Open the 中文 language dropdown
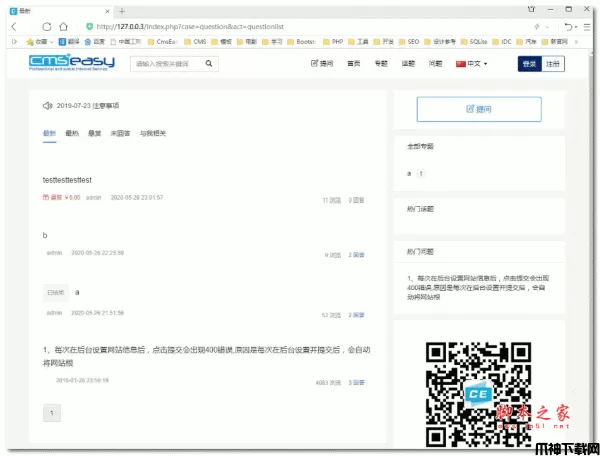600x456 pixels. click(471, 64)
